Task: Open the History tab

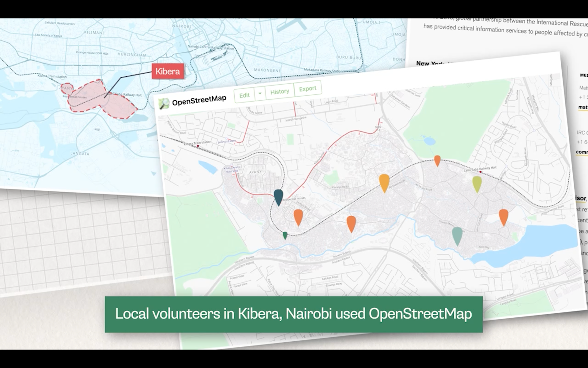Action: point(280,91)
